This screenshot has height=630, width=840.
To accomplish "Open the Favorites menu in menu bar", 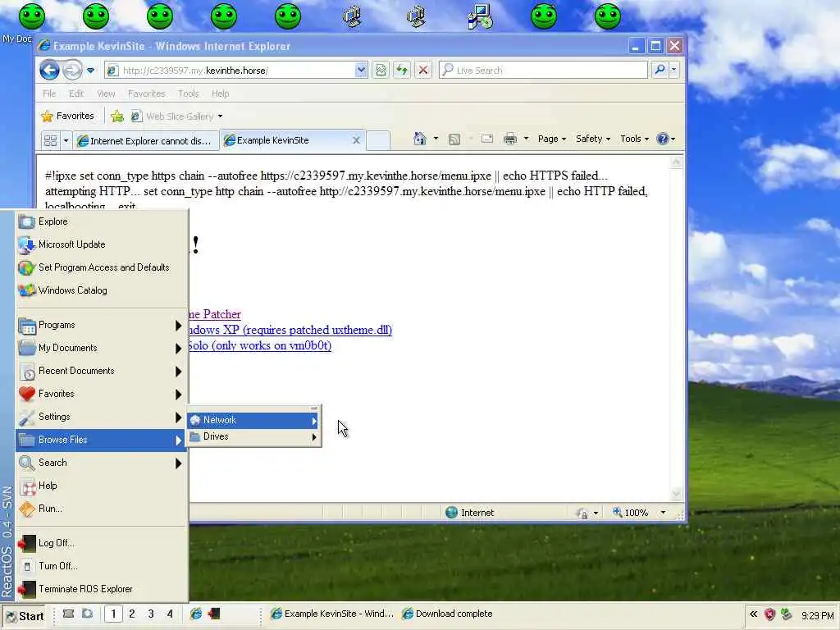I will click(x=146, y=94).
